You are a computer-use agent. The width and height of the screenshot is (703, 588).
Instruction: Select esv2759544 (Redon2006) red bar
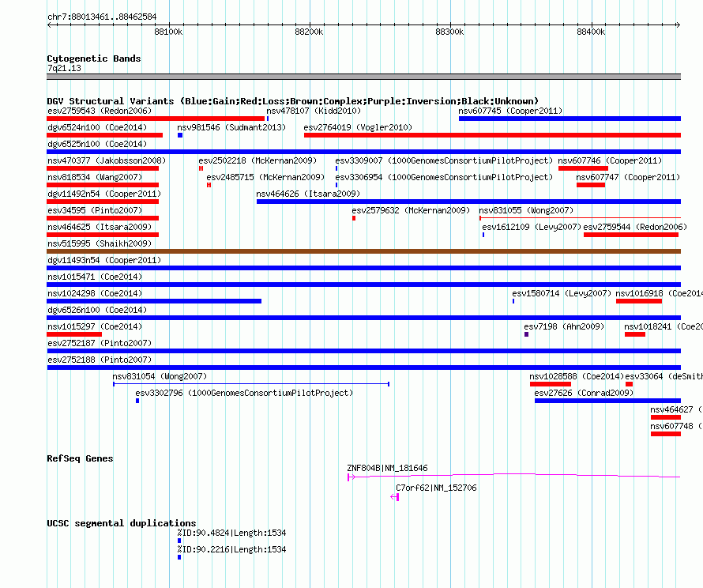click(631, 235)
